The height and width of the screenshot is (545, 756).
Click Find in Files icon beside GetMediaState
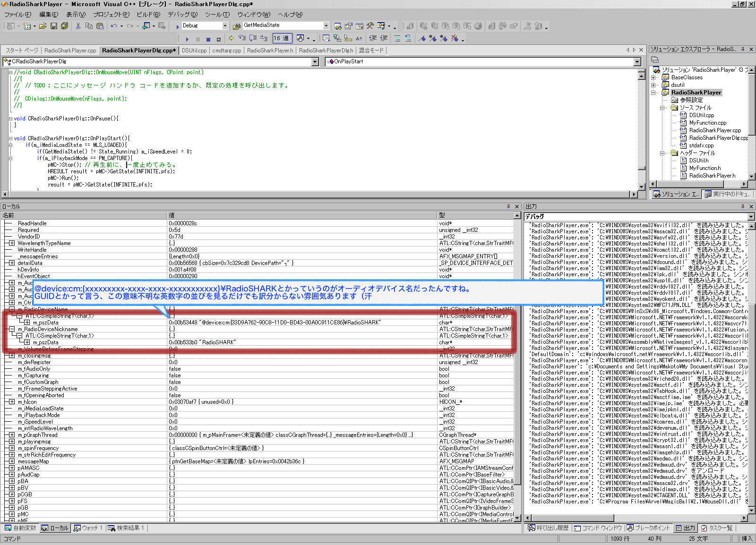tap(236, 26)
